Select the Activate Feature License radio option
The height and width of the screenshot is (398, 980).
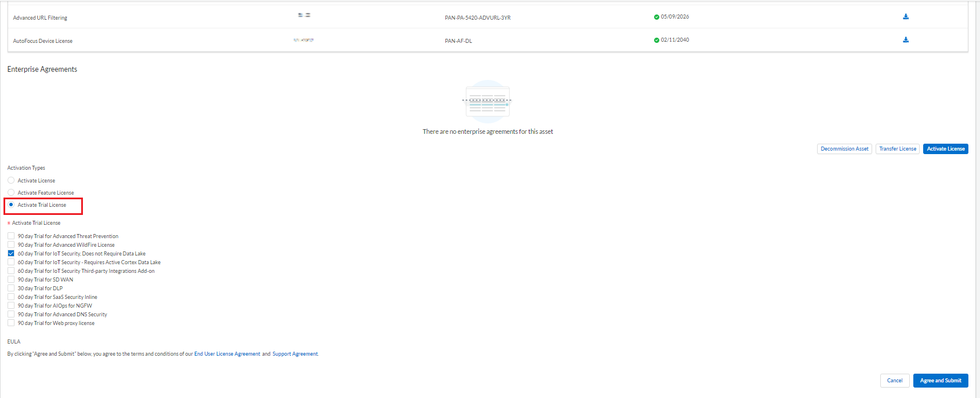(x=11, y=192)
